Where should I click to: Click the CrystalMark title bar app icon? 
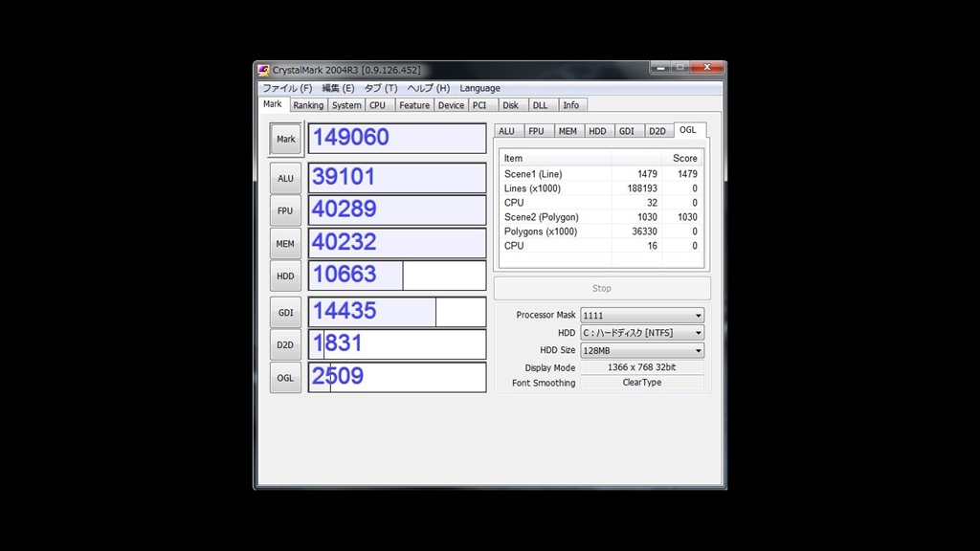[264, 70]
